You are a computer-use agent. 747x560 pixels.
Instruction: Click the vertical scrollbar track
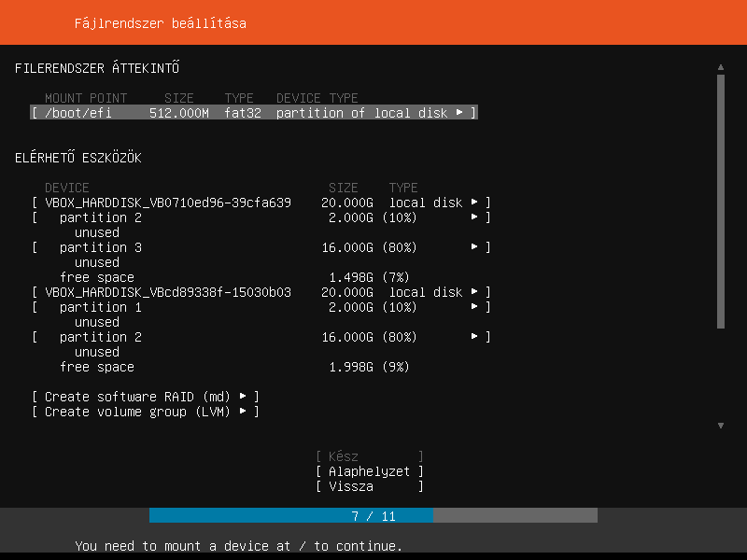(x=720, y=373)
